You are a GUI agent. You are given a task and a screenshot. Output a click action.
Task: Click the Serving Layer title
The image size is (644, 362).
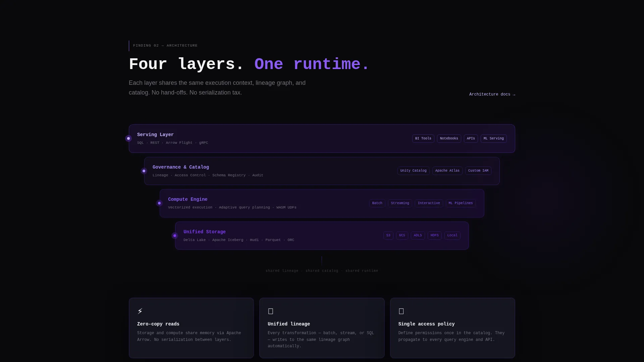[x=155, y=135]
